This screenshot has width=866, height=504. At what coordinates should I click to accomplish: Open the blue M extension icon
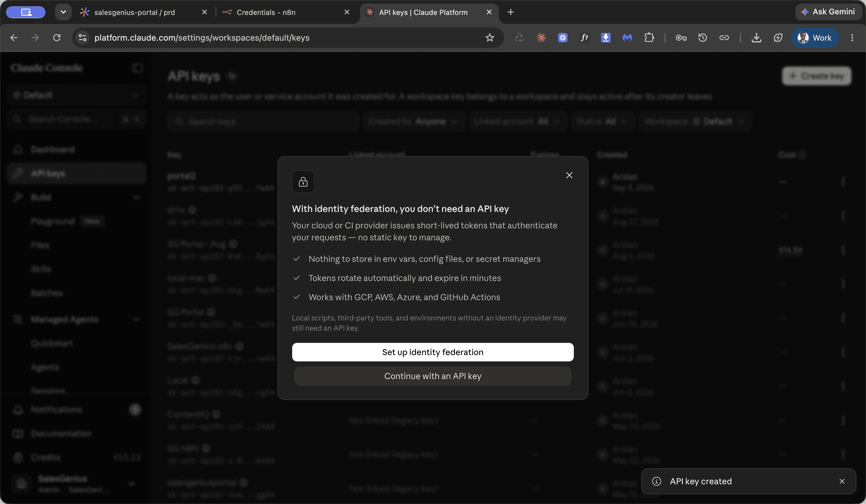pyautogui.click(x=627, y=38)
